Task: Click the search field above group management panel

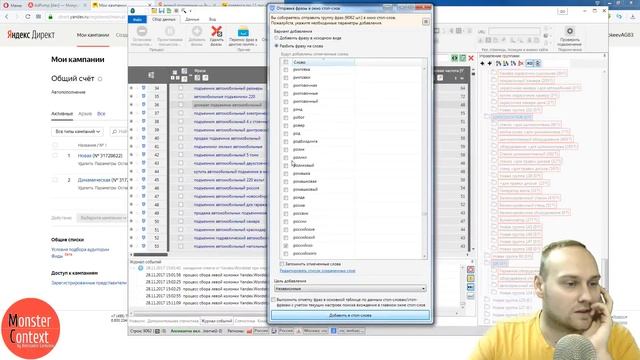Action: (x=514, y=31)
